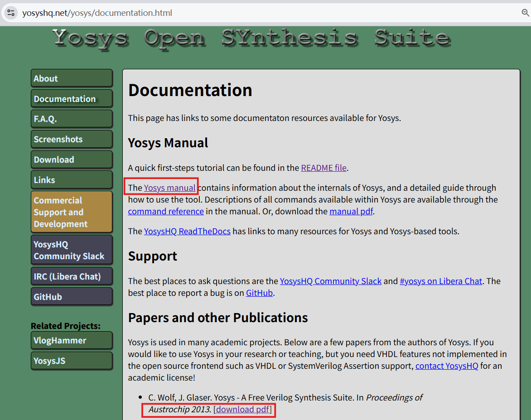This screenshot has height=420, width=531.
Task: Open YosysHQ Community Slack sidebar button
Action: (72, 250)
